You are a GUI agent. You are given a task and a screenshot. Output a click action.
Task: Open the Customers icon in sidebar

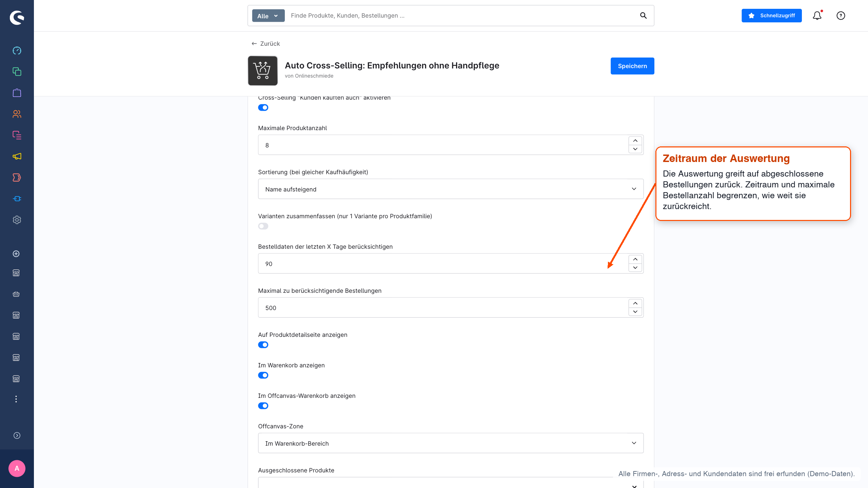pos(17,114)
